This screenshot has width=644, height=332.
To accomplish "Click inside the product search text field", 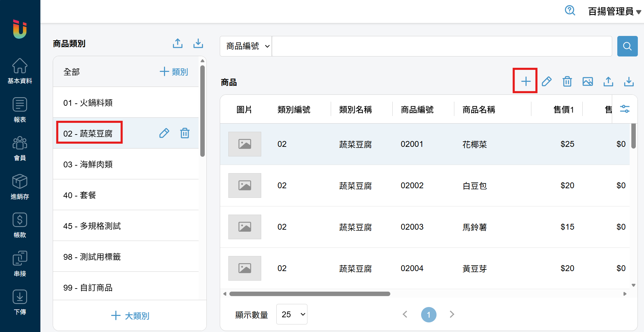I will tap(442, 46).
